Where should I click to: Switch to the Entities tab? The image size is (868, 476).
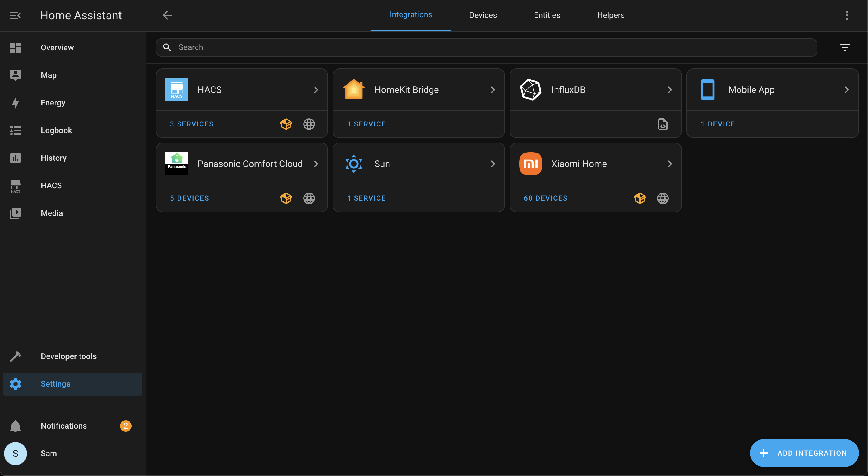point(547,15)
